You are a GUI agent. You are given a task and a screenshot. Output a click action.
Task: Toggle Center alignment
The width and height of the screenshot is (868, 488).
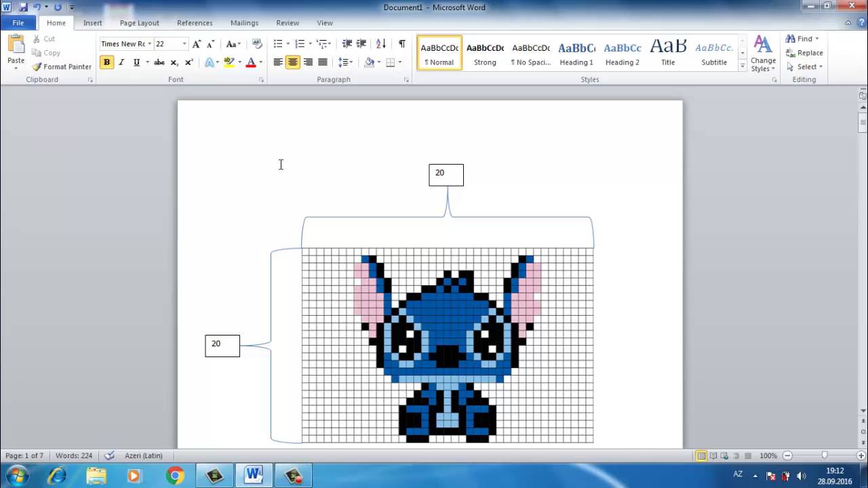(x=293, y=62)
